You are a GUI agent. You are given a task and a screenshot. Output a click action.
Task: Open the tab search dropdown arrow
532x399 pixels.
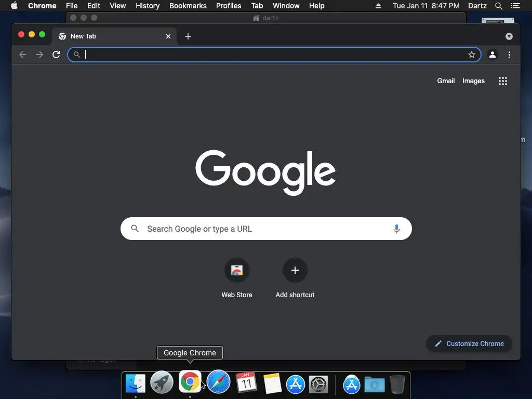click(x=509, y=36)
